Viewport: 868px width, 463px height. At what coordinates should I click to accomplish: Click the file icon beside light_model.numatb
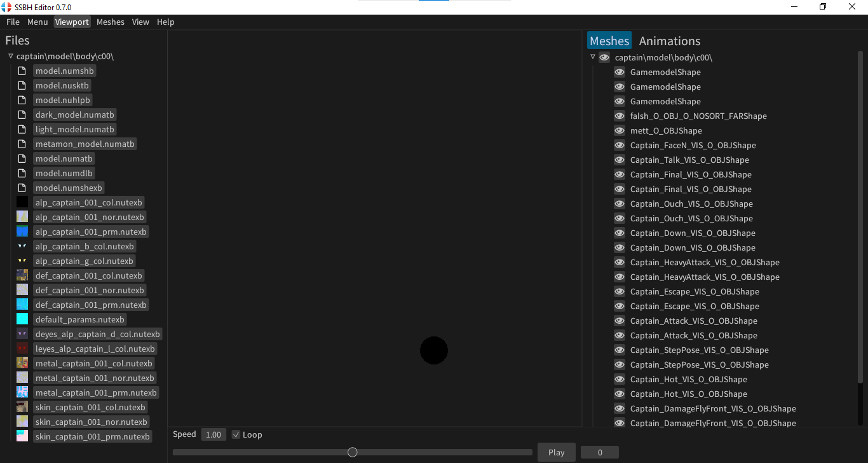pos(22,129)
